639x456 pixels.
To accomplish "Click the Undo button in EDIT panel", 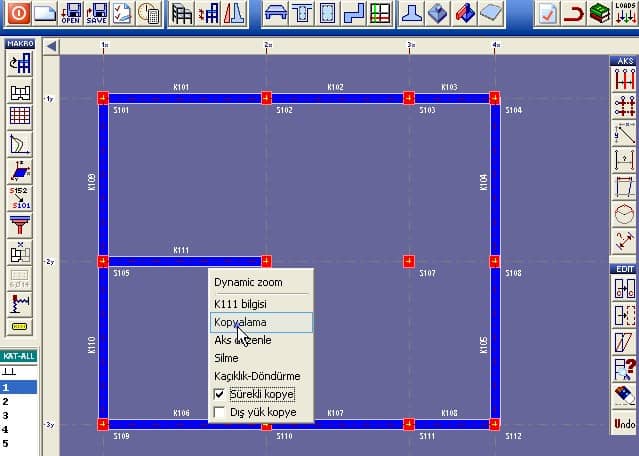I will coord(624,424).
